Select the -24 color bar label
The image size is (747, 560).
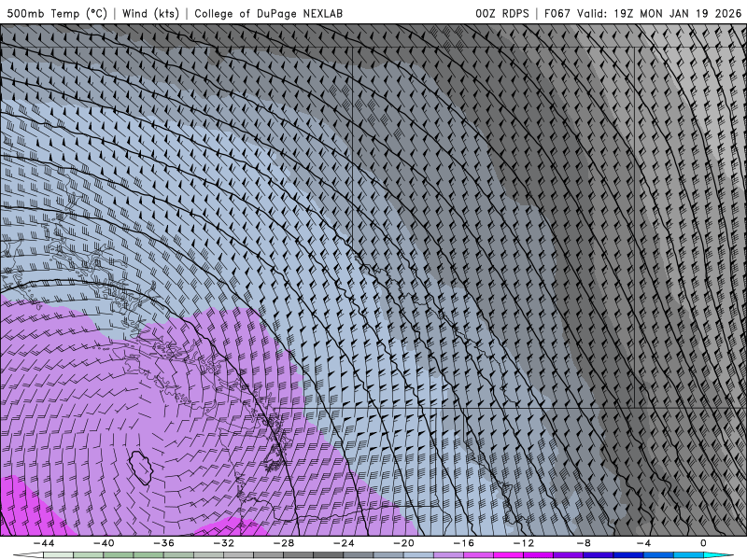coord(344,543)
